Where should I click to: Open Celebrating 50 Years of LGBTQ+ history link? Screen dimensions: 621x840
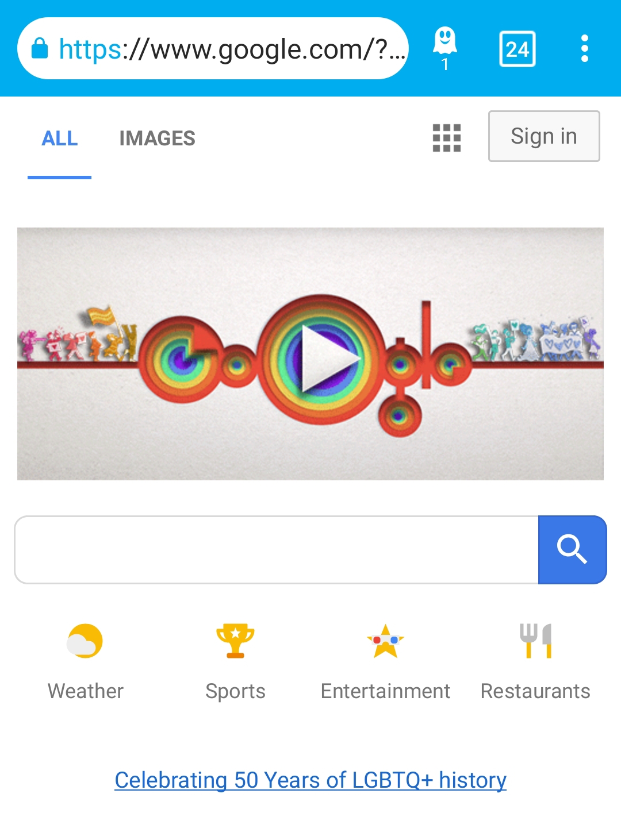point(310,780)
